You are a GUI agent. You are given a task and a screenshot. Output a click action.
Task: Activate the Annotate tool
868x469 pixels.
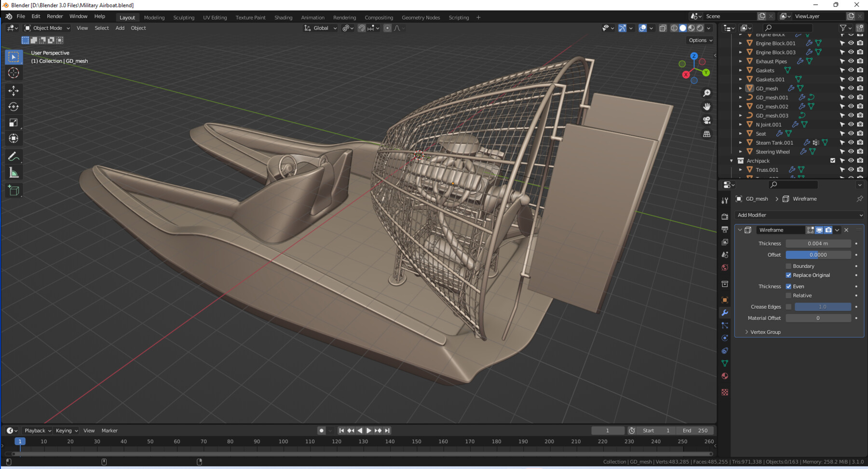14,156
